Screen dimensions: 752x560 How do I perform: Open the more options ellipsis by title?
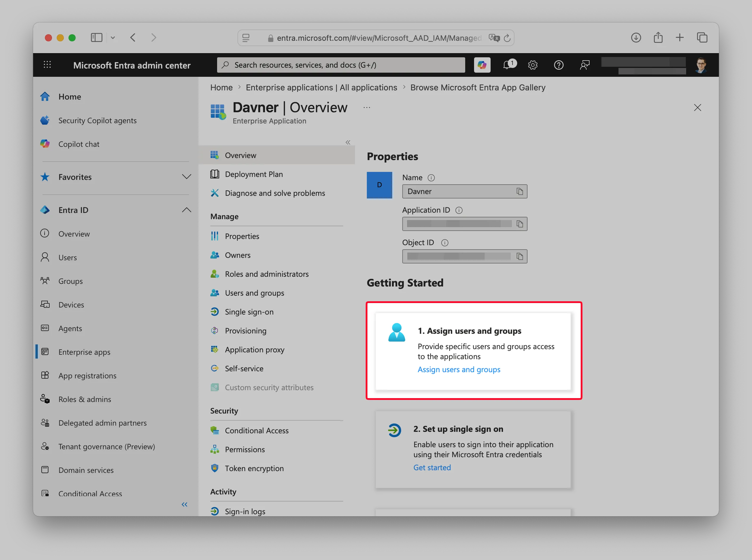tap(367, 108)
